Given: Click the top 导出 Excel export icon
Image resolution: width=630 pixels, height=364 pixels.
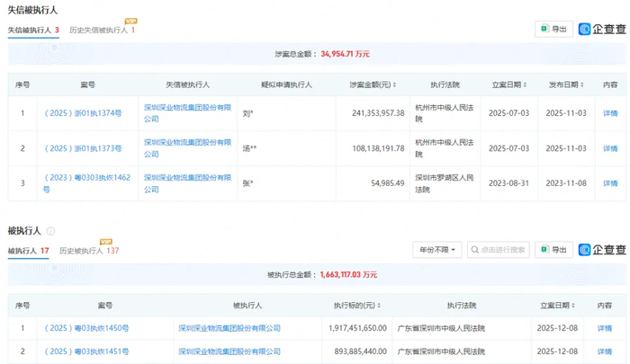Looking at the screenshot, I should [544, 30].
